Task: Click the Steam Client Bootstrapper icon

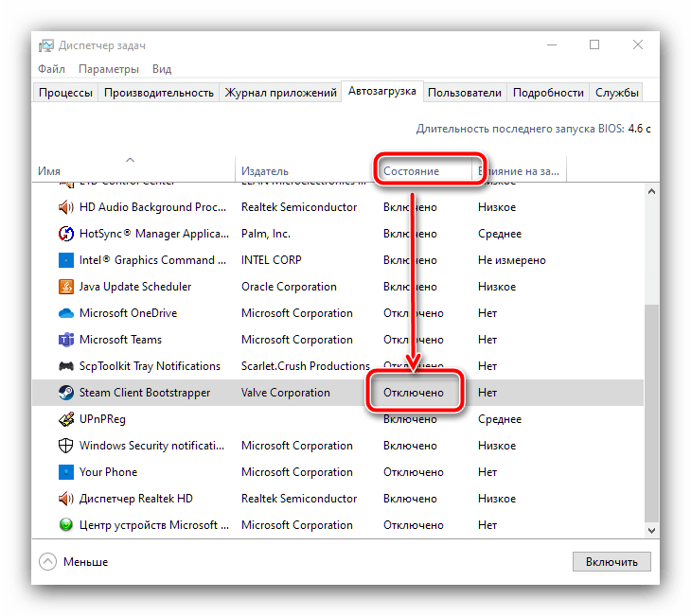Action: (66, 393)
